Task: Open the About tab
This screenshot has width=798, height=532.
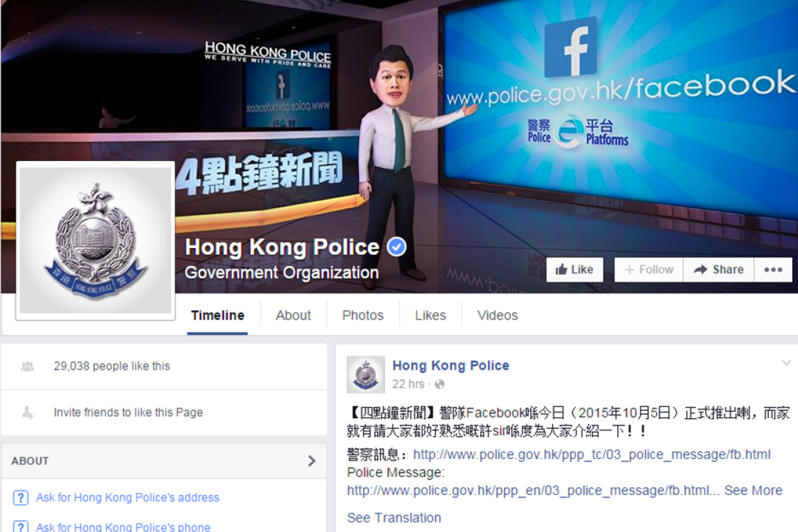Action: pyautogui.click(x=293, y=315)
